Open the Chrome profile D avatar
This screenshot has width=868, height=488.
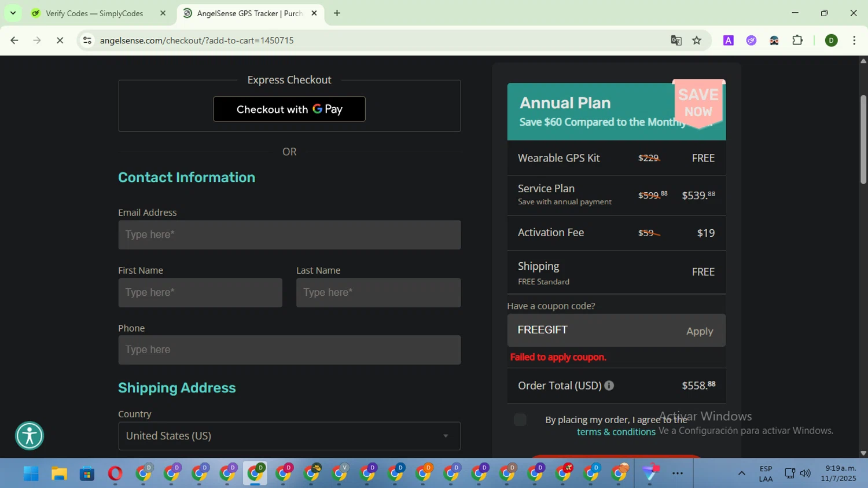[x=832, y=41]
